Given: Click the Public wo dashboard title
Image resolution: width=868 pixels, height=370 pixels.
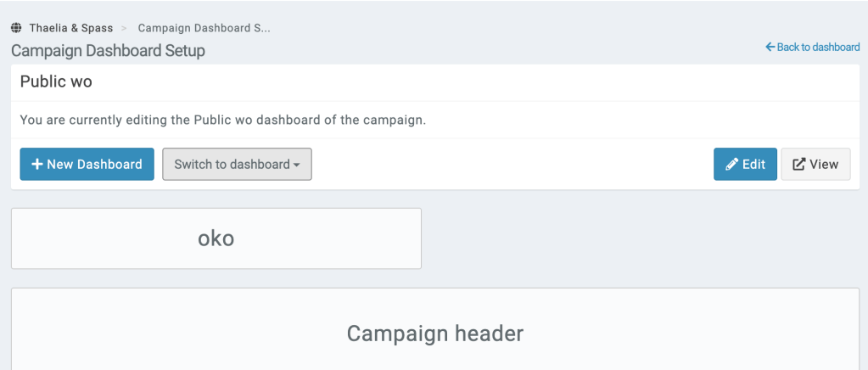Looking at the screenshot, I should (56, 82).
